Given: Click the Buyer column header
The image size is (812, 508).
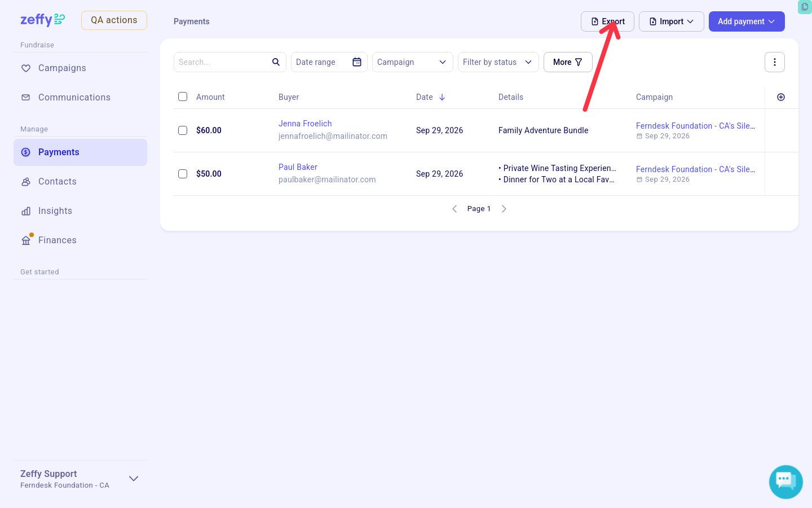Looking at the screenshot, I should pyautogui.click(x=289, y=97).
